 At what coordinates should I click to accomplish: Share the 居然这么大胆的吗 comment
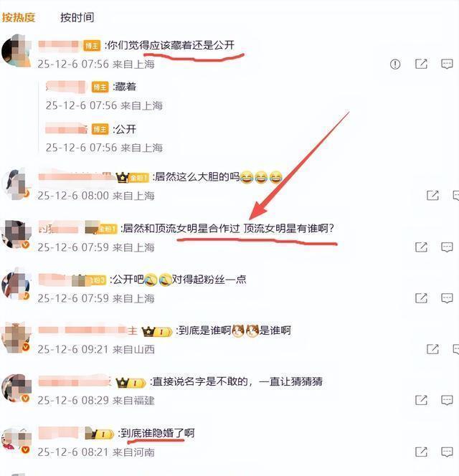click(x=432, y=196)
